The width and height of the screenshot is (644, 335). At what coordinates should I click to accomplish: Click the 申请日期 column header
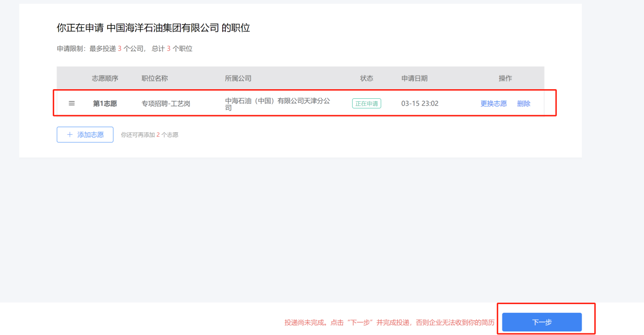tap(414, 78)
